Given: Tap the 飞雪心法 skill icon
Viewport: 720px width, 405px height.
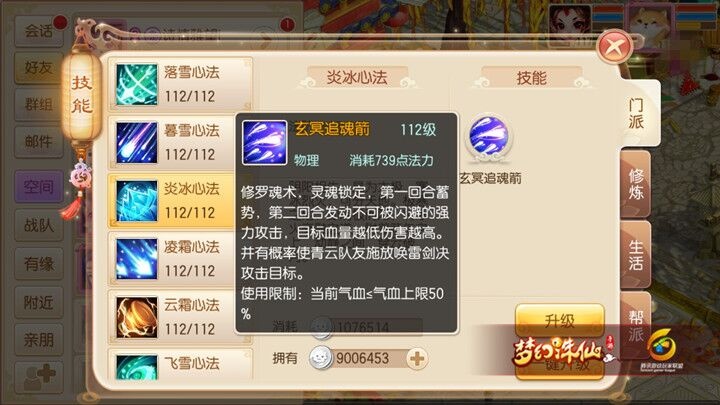Looking at the screenshot, I should [136, 367].
